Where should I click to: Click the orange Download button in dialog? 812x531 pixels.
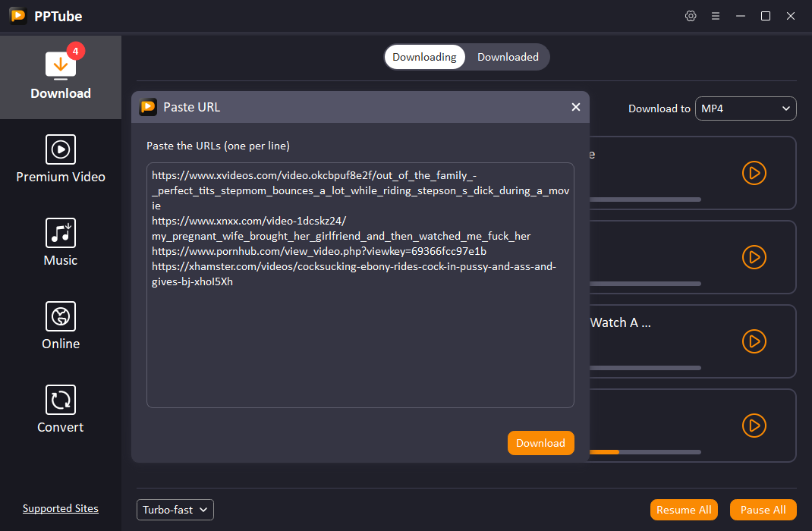[540, 443]
